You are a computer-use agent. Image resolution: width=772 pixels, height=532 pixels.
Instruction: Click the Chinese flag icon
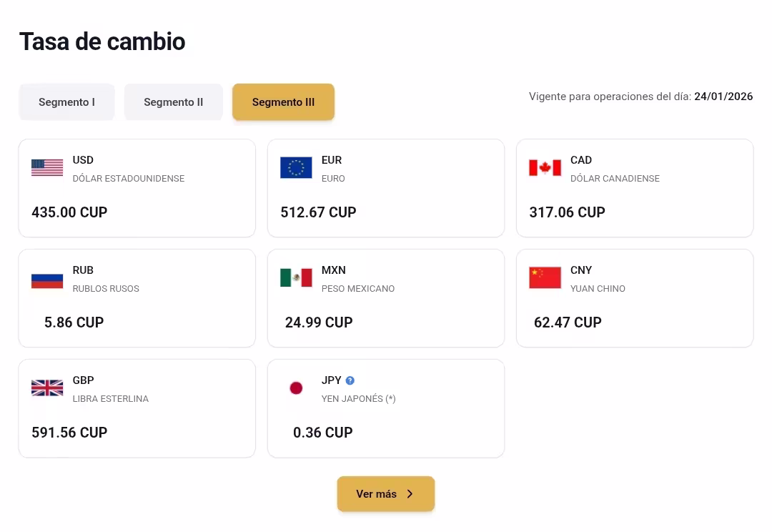[x=545, y=278]
